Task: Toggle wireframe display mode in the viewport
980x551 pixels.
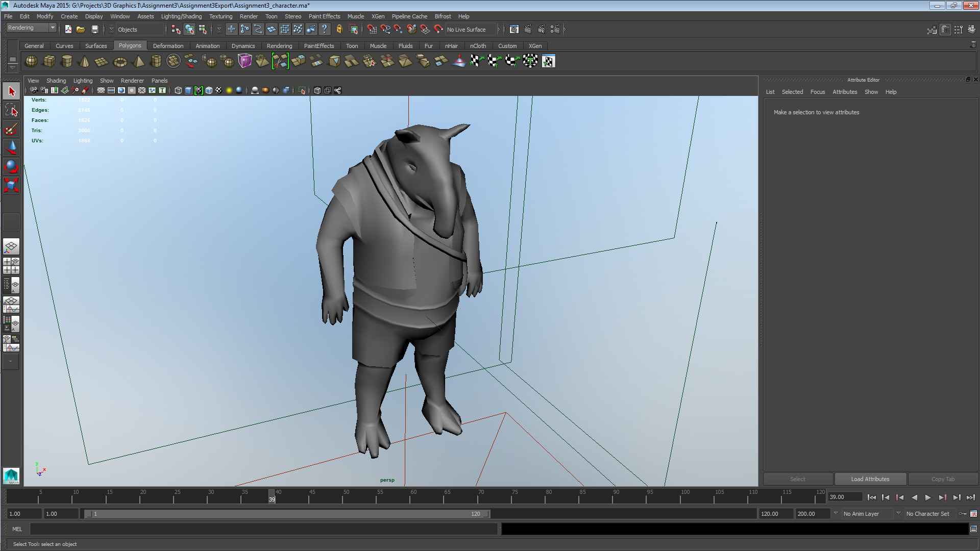Action: (178, 90)
